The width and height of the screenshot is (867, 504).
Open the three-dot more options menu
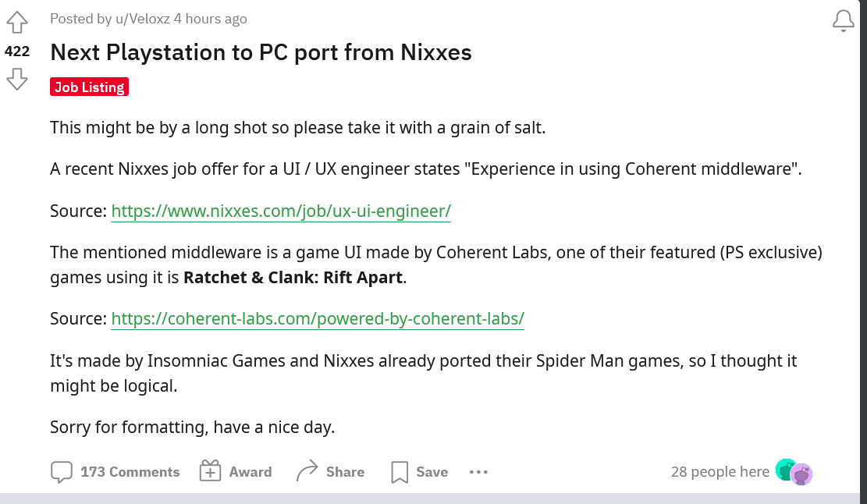[478, 472]
